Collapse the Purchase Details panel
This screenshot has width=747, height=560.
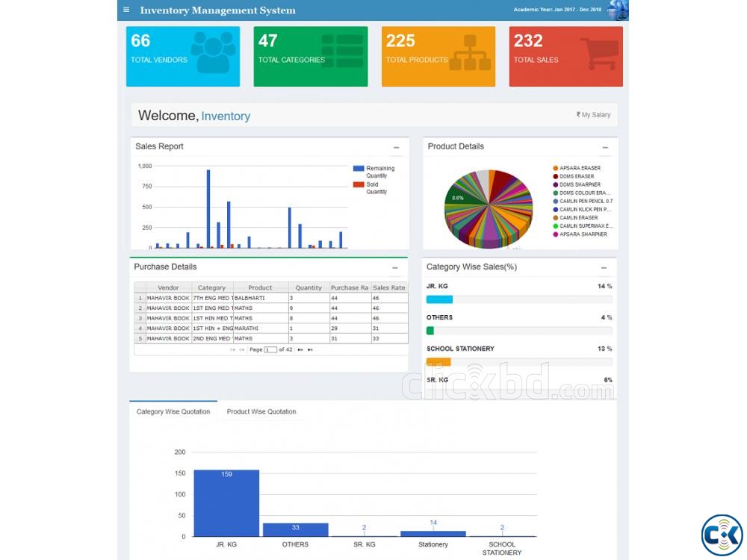[395, 268]
